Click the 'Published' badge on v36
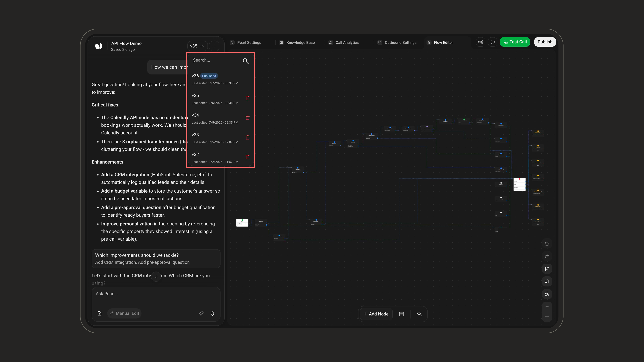Viewport: 644px width, 362px height. [x=209, y=76]
